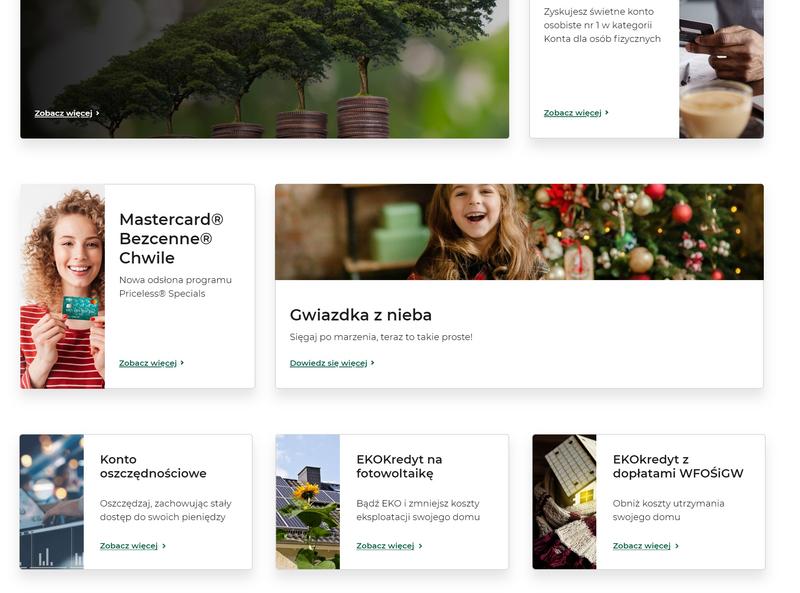Follow the 'Dowiedz się więcej' link
This screenshot has height=593, width=800.
[x=328, y=364]
